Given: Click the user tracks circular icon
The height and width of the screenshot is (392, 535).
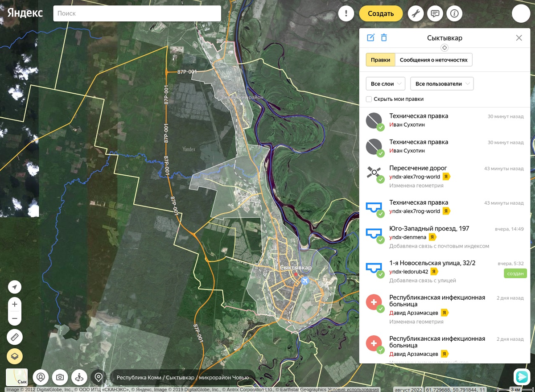Looking at the screenshot, I should [41, 377].
